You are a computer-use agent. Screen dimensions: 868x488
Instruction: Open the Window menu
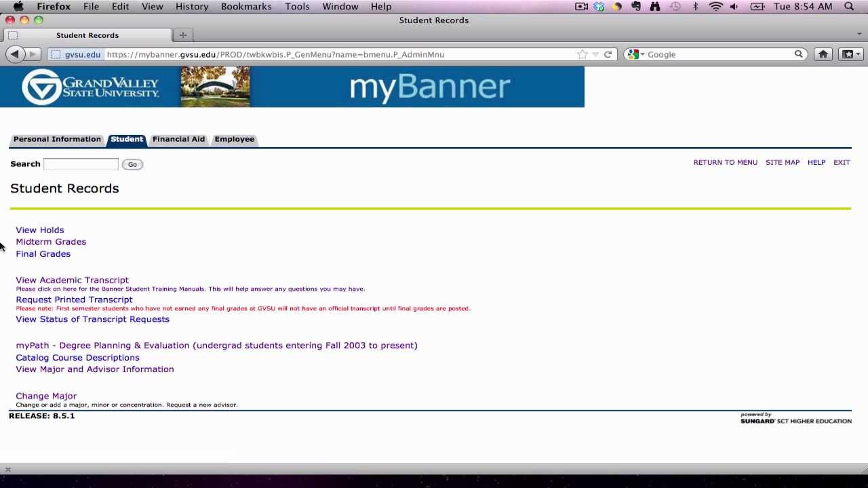[x=340, y=6]
